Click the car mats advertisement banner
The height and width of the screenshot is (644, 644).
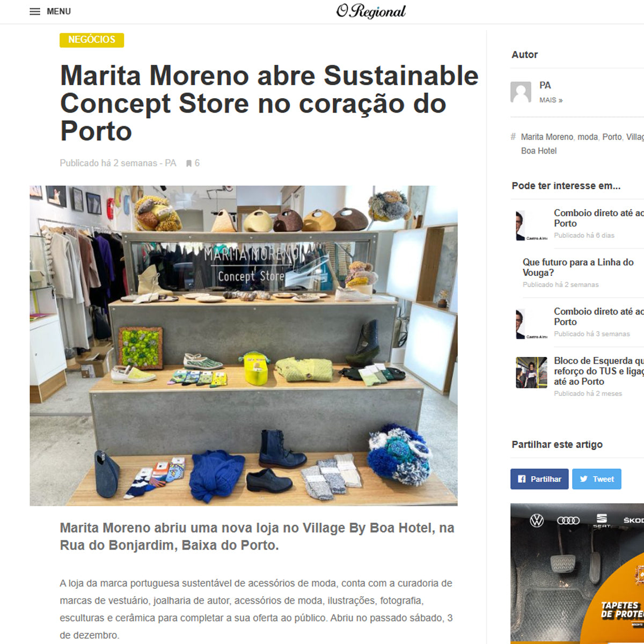[577, 573]
